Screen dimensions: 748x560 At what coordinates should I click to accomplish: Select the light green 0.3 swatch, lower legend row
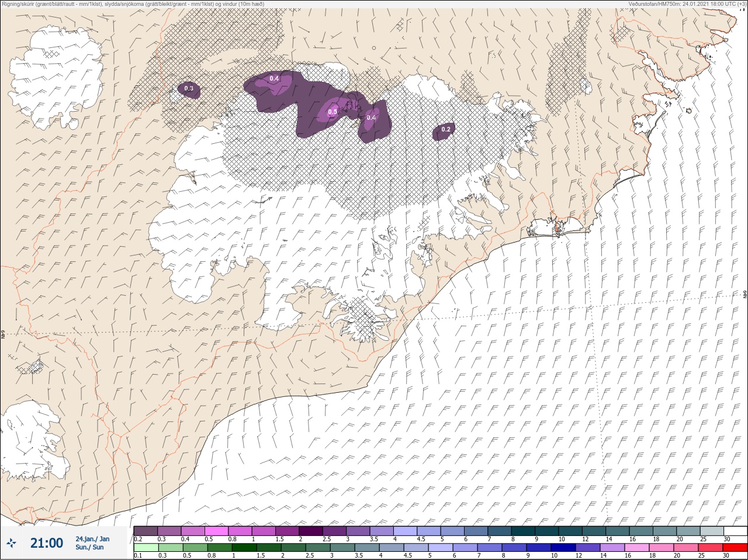click(x=171, y=547)
